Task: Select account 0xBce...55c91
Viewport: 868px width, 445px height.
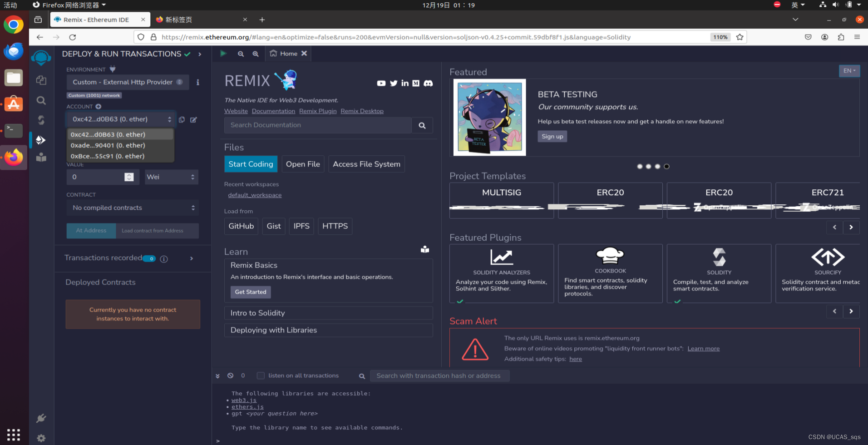Action: (121, 156)
